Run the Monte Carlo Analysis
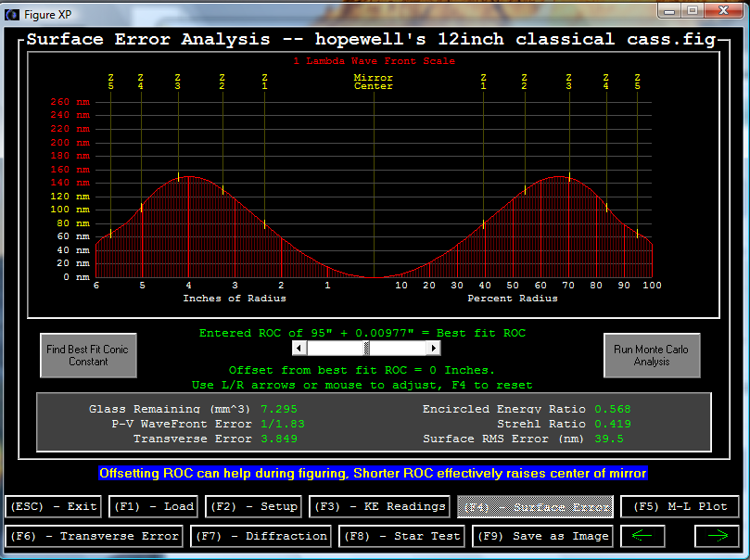 coord(652,355)
